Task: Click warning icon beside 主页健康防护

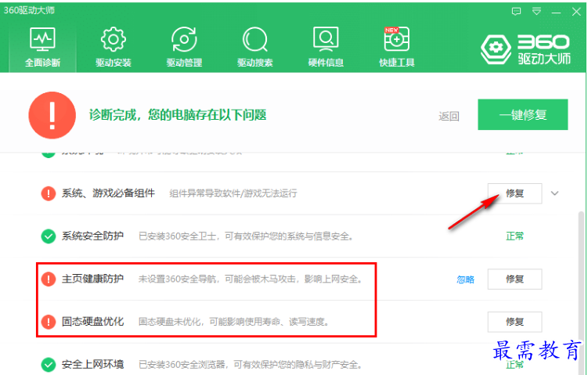Action: click(x=49, y=279)
